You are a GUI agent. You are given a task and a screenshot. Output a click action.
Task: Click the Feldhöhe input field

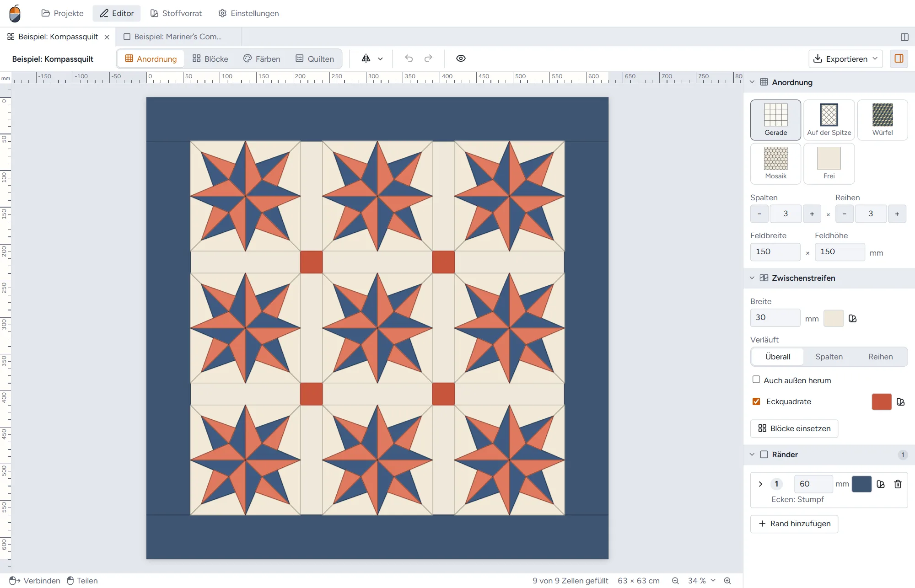point(840,252)
